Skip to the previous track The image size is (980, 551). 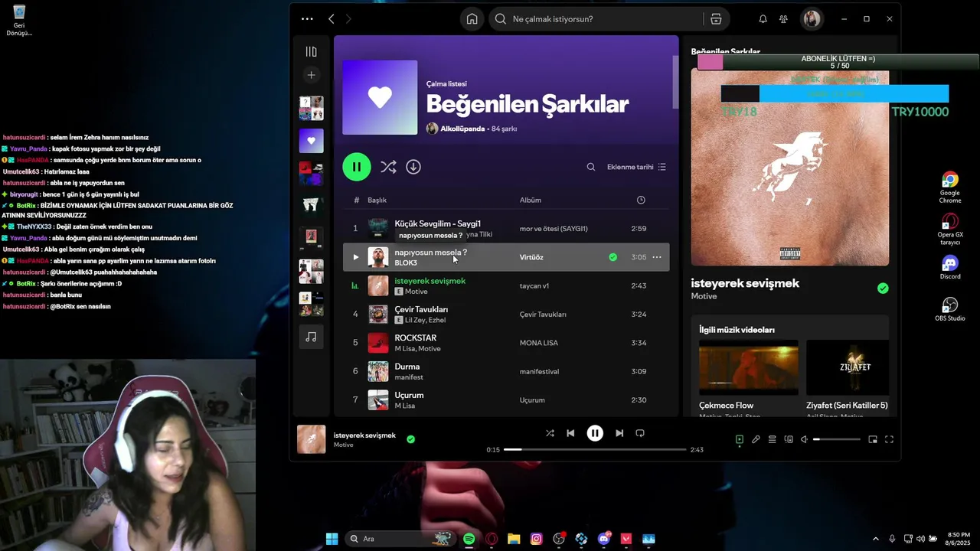point(570,433)
